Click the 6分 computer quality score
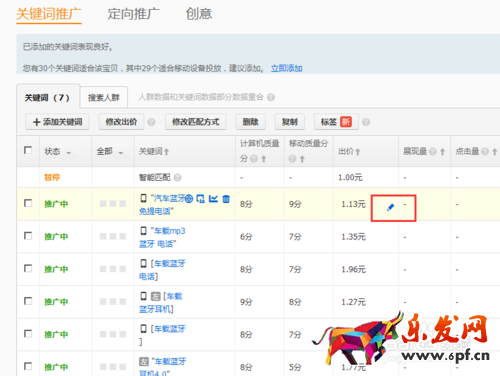500x376 pixels. 246,237
